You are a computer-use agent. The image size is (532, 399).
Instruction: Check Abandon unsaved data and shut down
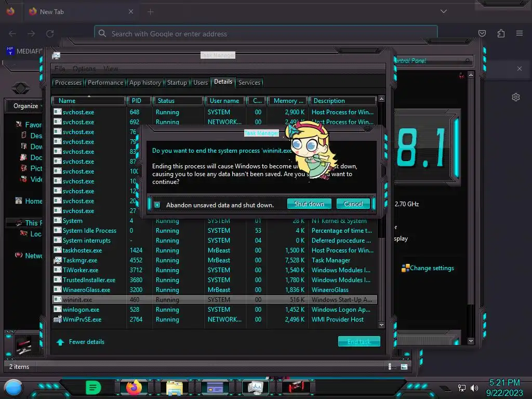pos(157,205)
